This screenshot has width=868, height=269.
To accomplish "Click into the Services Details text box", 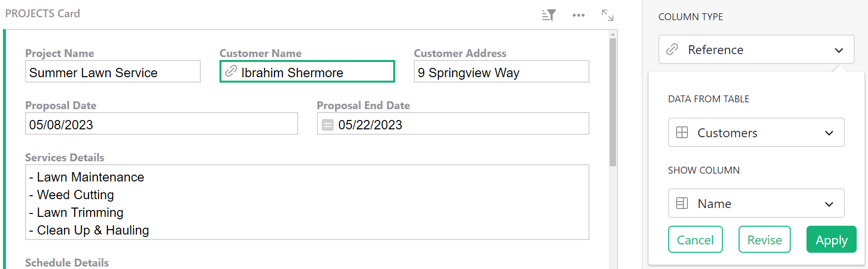I will pos(307,203).
